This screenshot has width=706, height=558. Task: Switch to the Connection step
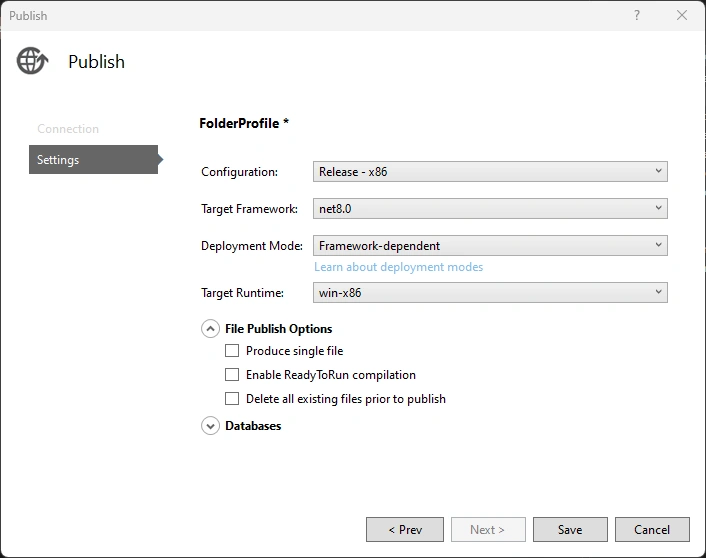(68, 129)
